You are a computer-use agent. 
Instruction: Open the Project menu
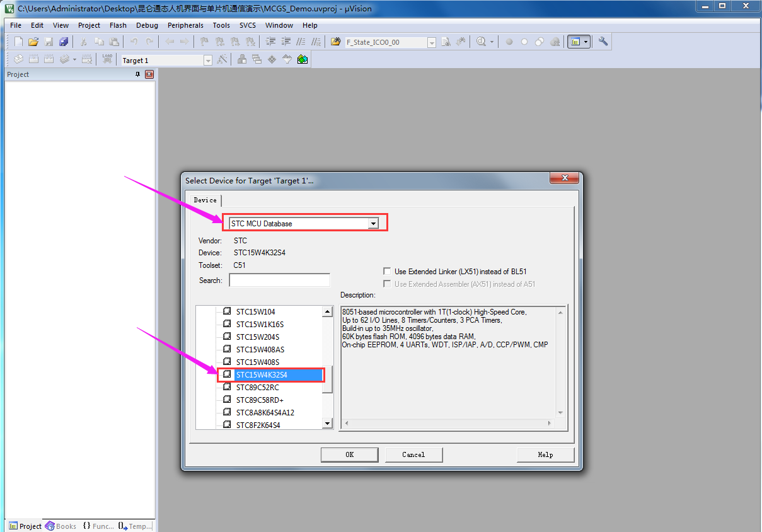(x=89, y=25)
